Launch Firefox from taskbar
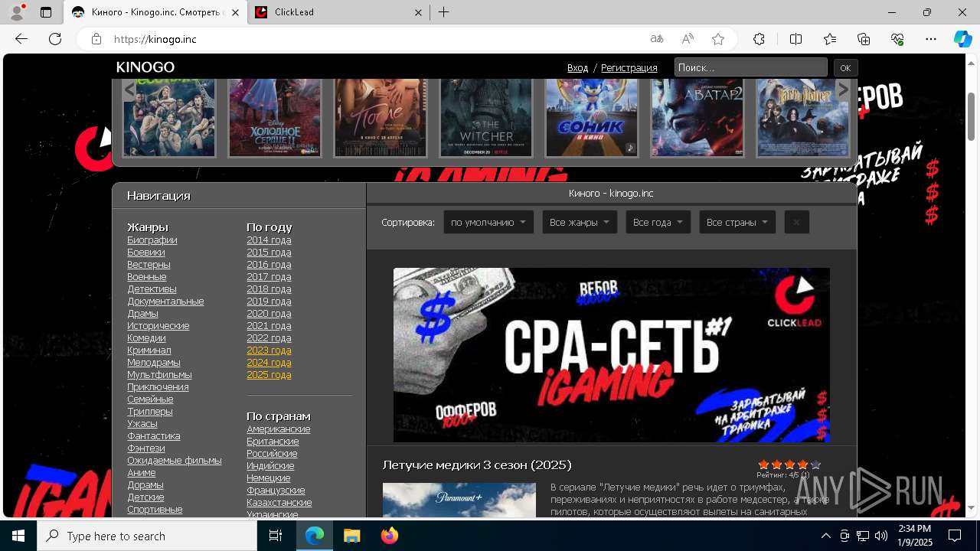Screen dimensions: 980x551 coord(389,536)
